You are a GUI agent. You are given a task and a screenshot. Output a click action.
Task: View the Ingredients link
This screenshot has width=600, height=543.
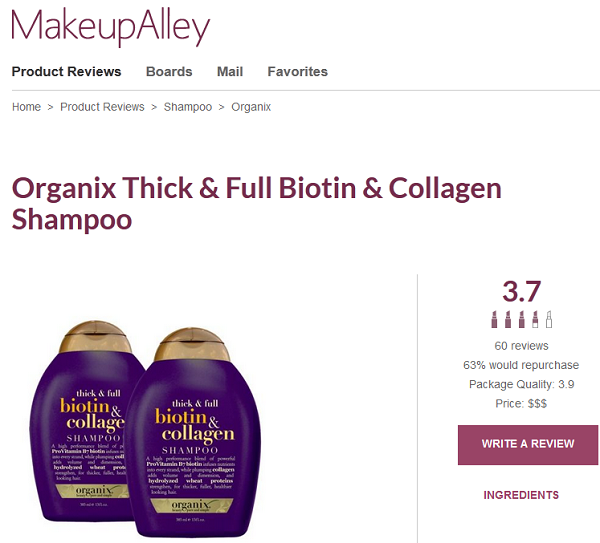coord(521,495)
